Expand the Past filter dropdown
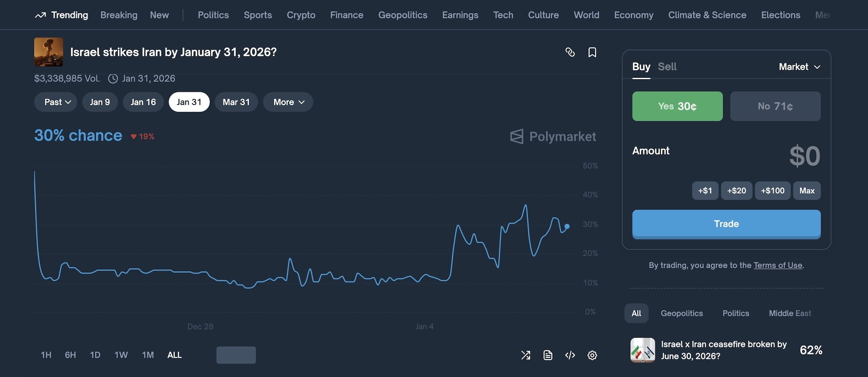Screen dimensions: 868x377 tap(56, 102)
